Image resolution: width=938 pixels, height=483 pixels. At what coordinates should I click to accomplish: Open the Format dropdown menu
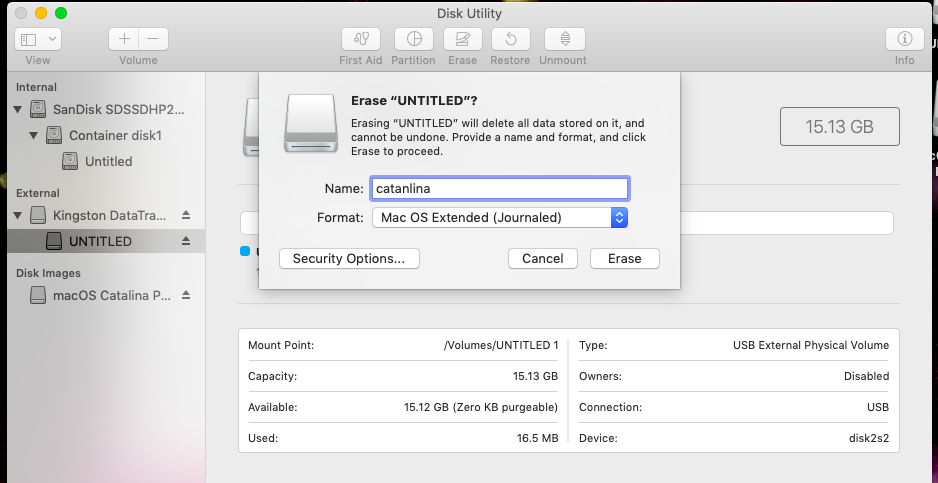click(x=500, y=217)
